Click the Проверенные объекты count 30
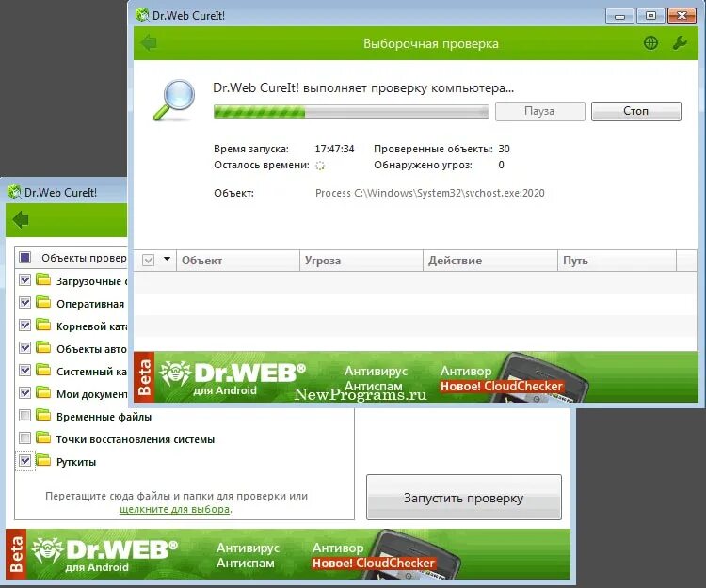 pos(504,149)
